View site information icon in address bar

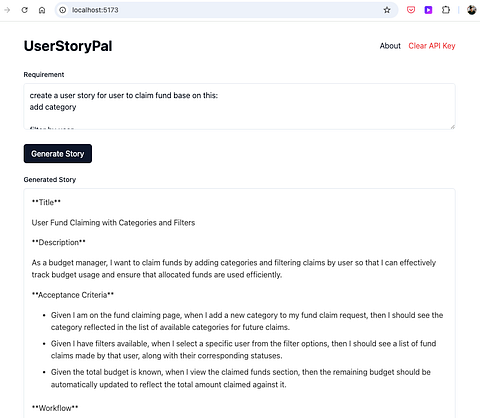(x=63, y=10)
